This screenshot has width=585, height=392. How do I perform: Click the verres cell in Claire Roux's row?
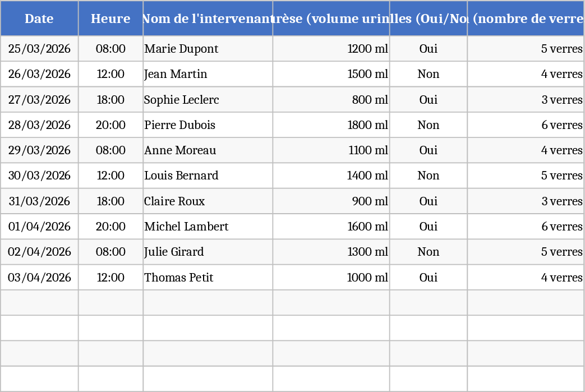(x=526, y=201)
